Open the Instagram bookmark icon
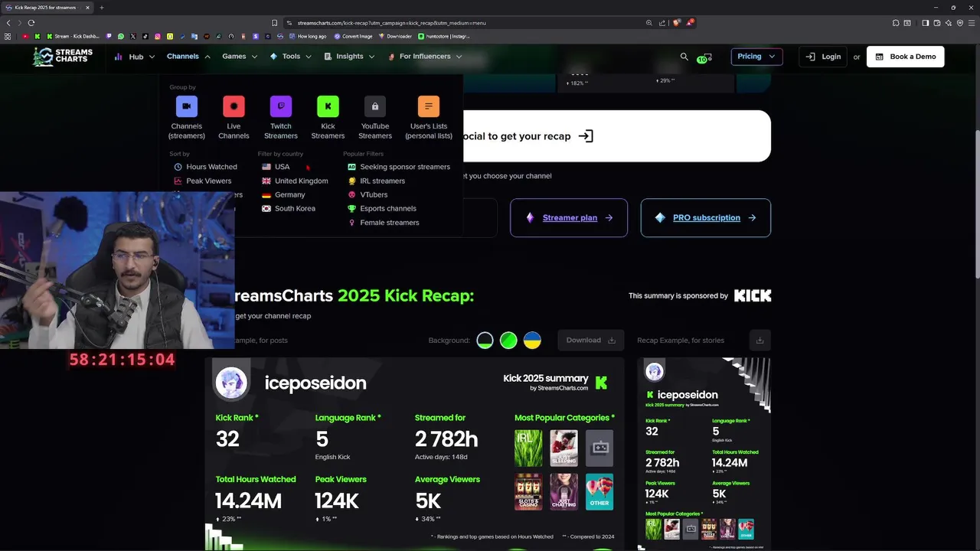 (x=158, y=36)
